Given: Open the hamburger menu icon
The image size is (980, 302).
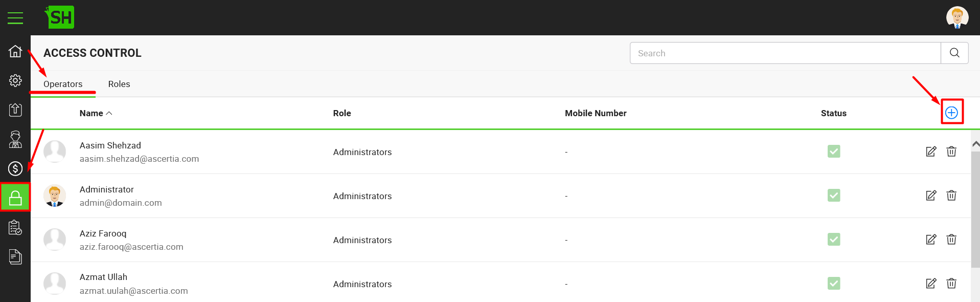Looking at the screenshot, I should (x=15, y=18).
